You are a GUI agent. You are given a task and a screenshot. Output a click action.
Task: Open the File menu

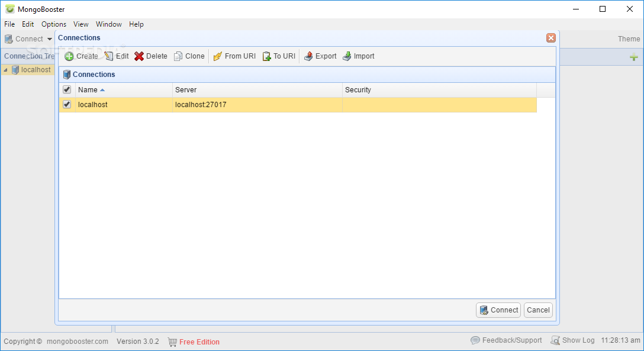pos(9,24)
